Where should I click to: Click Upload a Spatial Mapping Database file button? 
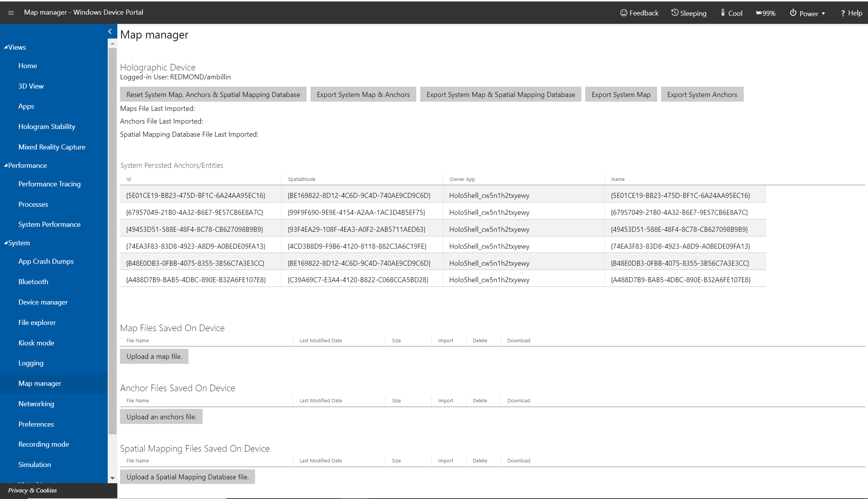(x=187, y=476)
